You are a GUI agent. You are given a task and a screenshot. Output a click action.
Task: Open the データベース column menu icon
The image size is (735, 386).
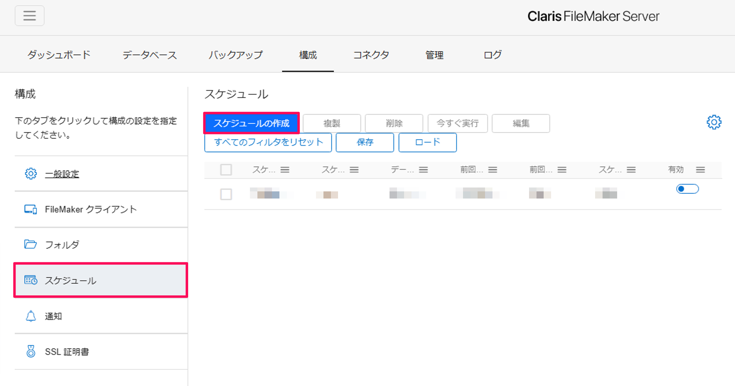[423, 170]
